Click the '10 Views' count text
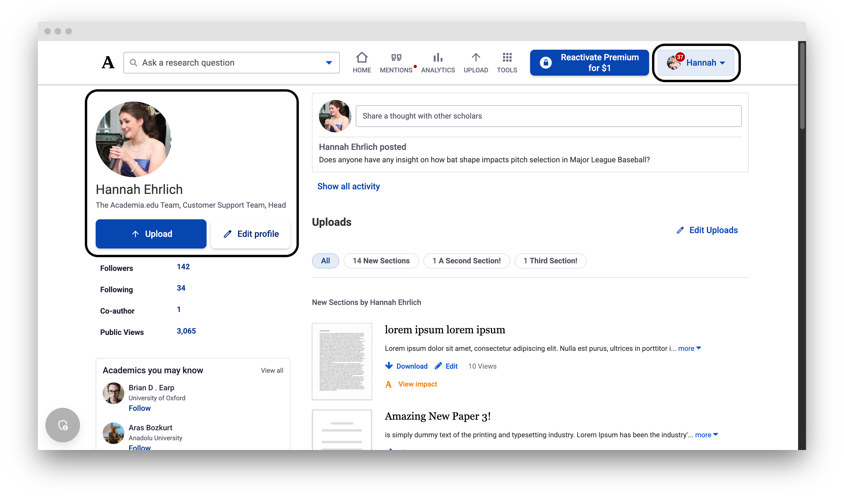Image resolution: width=844 pixels, height=504 pixels. [482, 366]
